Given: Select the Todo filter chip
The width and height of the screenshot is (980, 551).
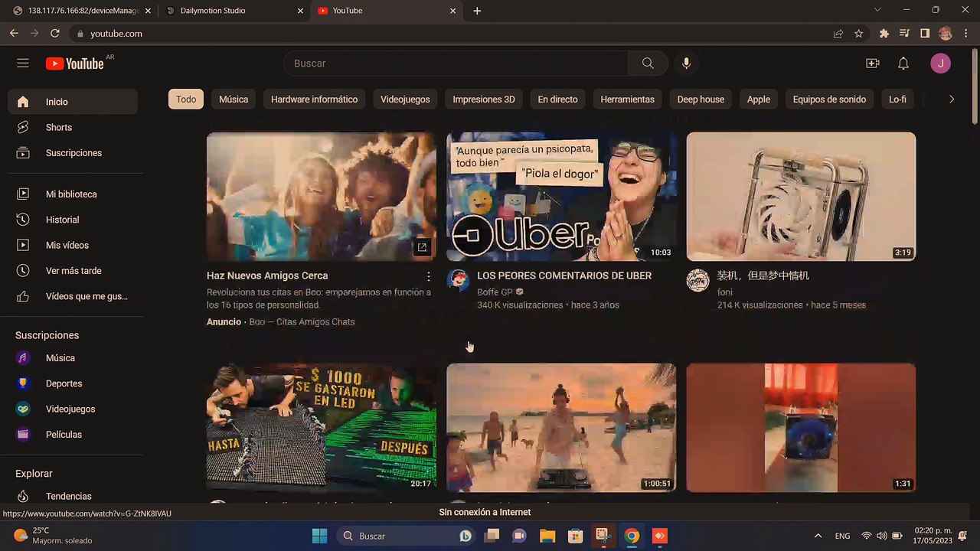Looking at the screenshot, I should 186,99.
